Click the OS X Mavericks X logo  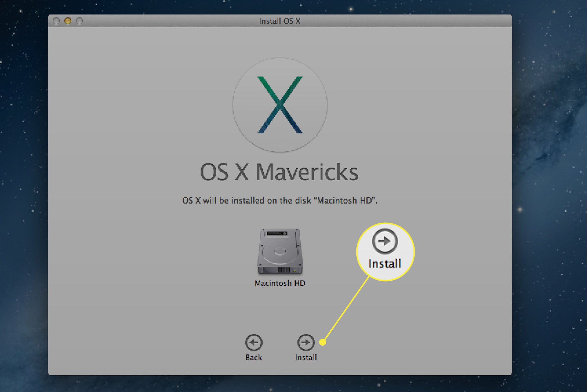tap(280, 105)
